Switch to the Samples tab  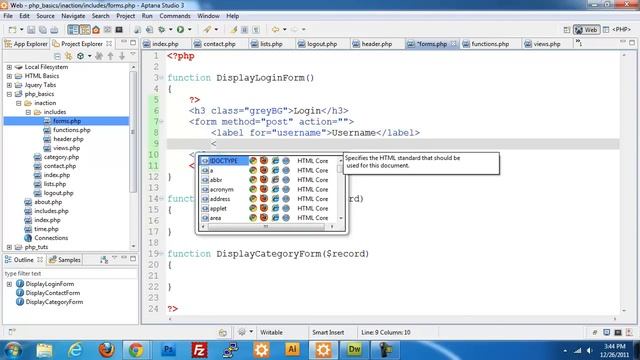point(65,260)
